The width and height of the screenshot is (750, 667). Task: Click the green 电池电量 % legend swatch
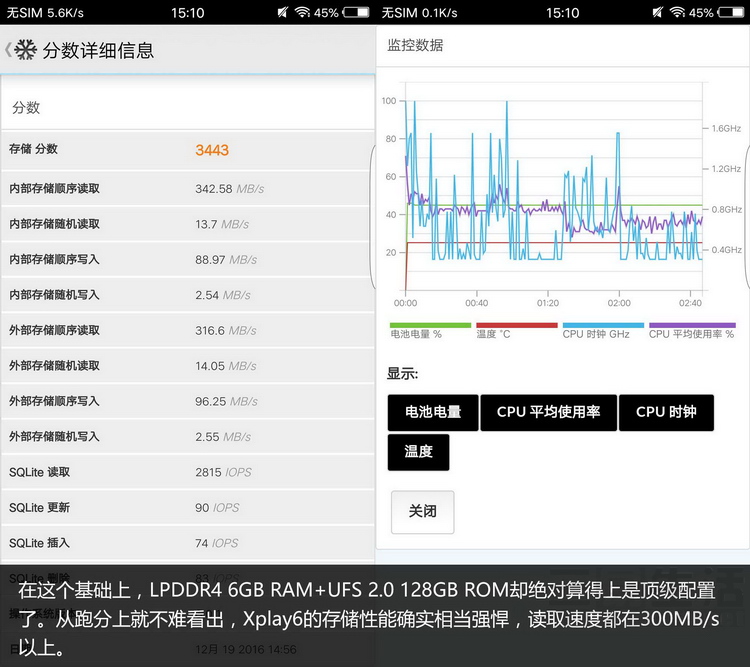[430, 325]
